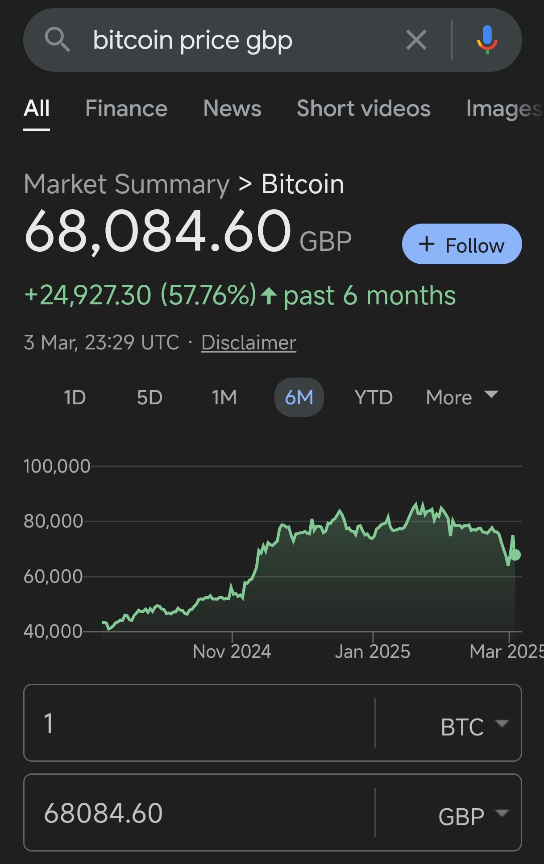
Task: Open the BTC currency dropdown
Action: 473,727
